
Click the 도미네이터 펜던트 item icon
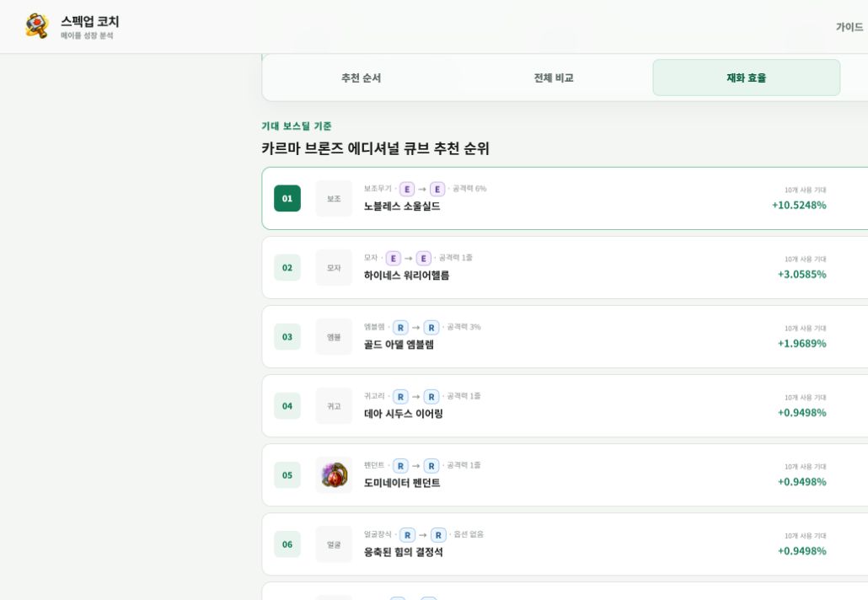(334, 475)
